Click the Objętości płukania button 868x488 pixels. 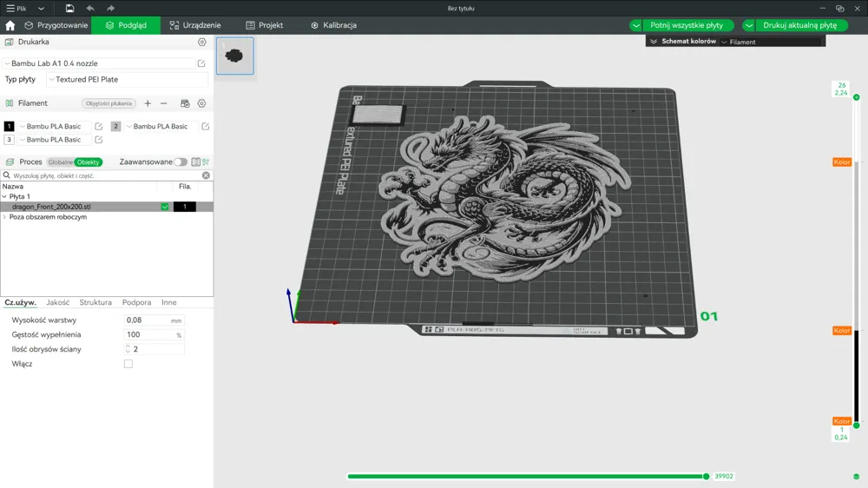click(x=108, y=103)
